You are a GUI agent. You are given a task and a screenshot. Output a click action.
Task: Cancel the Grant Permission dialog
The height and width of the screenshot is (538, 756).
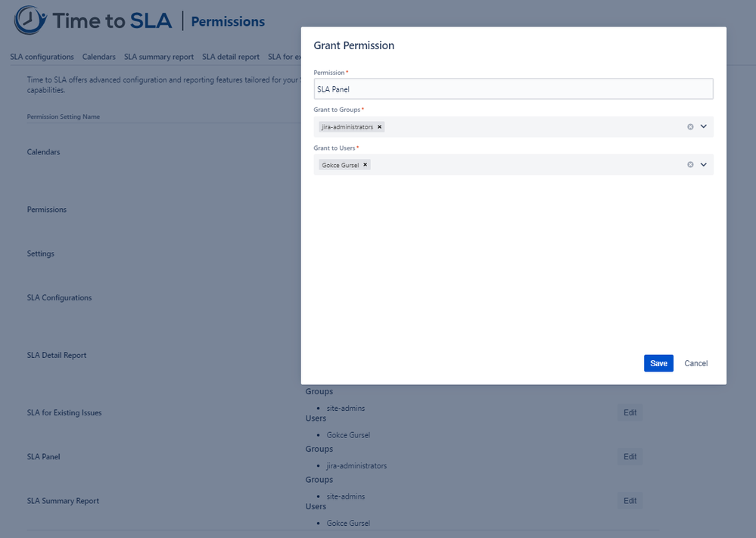pyautogui.click(x=695, y=363)
